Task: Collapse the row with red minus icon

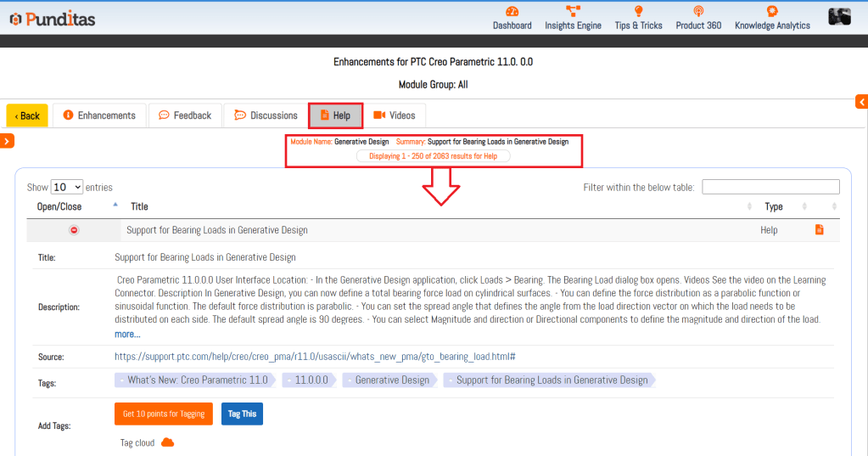Action: click(74, 230)
